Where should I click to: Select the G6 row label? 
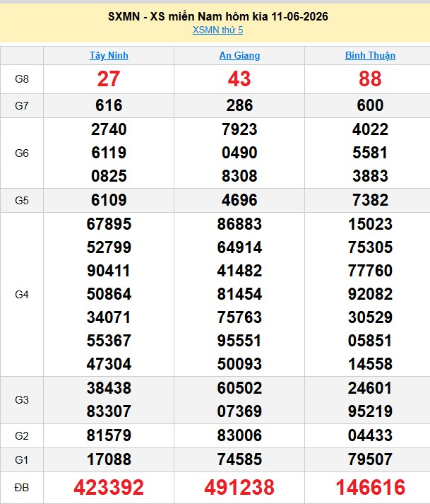(x=22, y=153)
